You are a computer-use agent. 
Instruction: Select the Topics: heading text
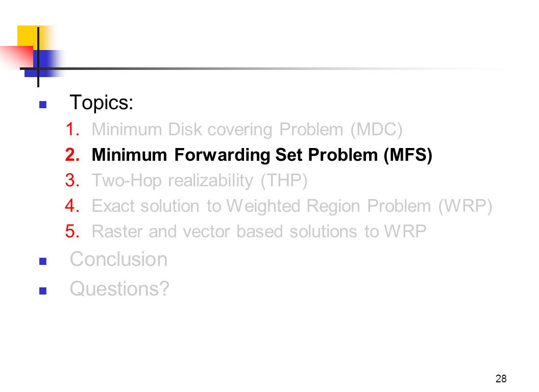[x=102, y=103]
